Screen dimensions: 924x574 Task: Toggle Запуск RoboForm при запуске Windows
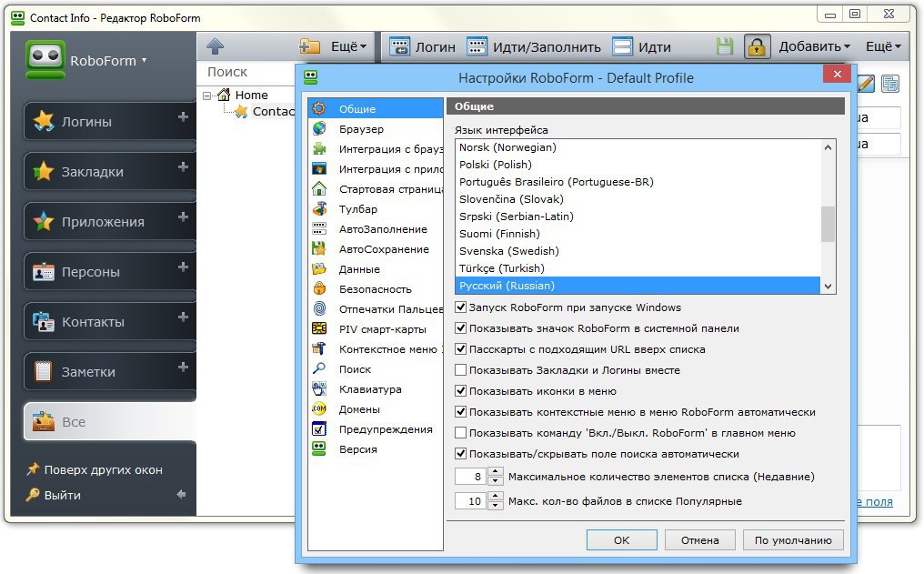point(461,307)
